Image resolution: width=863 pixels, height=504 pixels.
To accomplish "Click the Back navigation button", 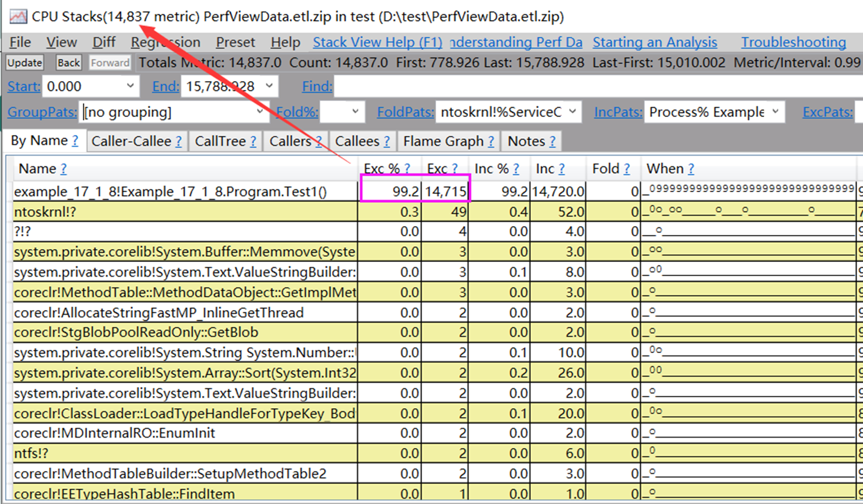I will [x=68, y=62].
